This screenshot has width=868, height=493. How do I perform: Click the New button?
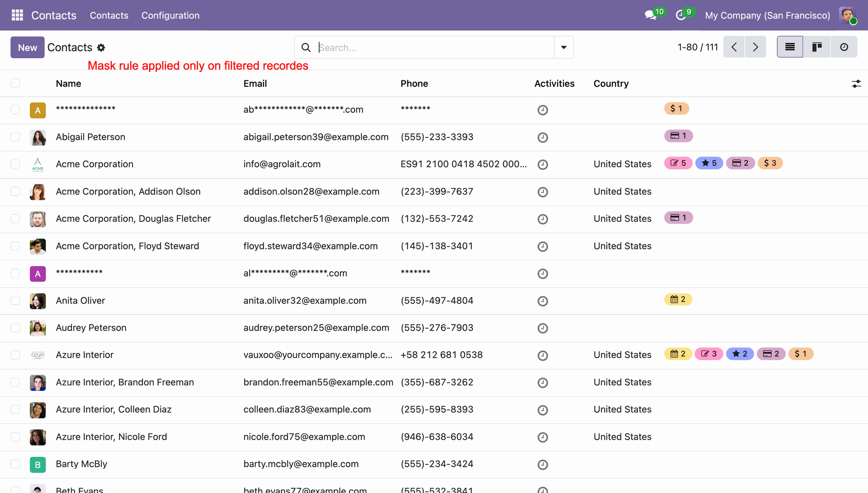coord(28,47)
